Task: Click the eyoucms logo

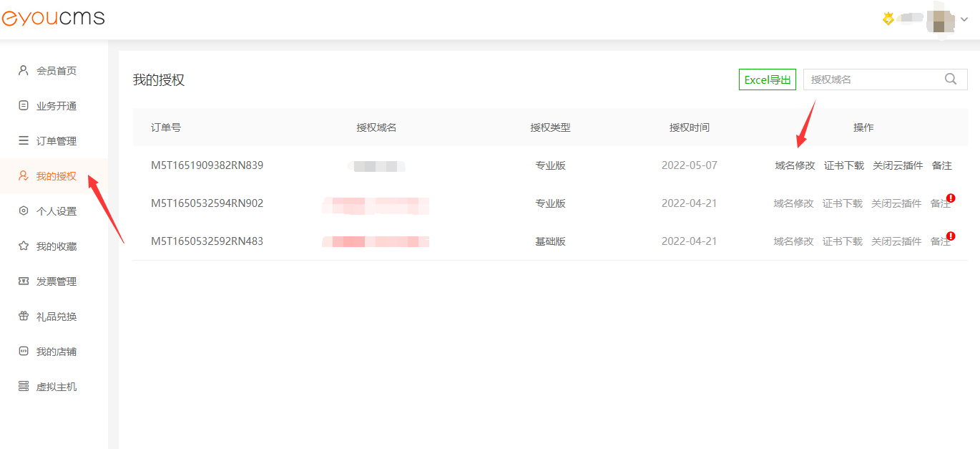Action: click(x=54, y=19)
